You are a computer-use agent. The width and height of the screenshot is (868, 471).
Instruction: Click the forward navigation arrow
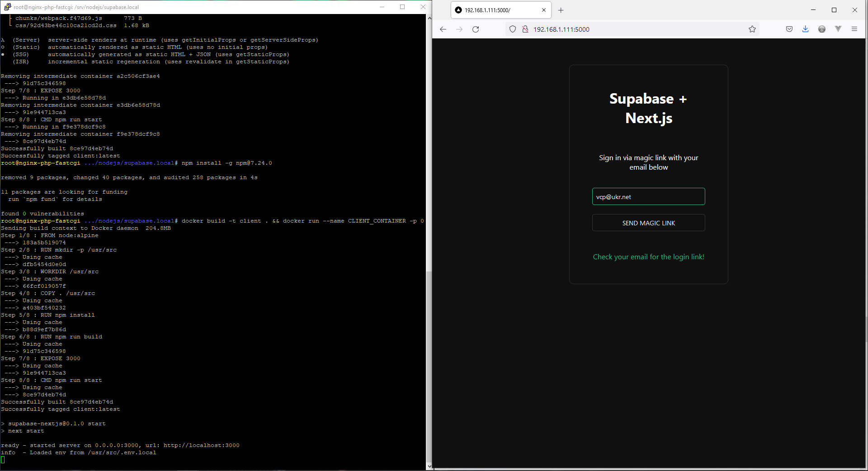click(459, 29)
